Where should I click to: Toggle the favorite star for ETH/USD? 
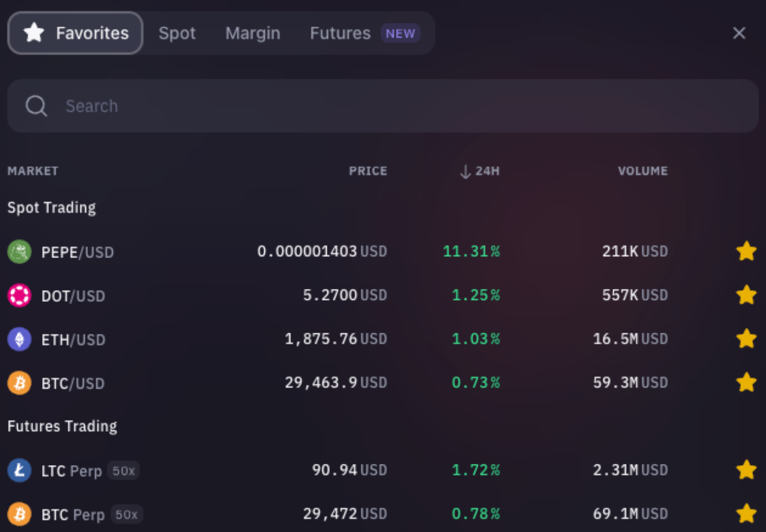point(746,339)
